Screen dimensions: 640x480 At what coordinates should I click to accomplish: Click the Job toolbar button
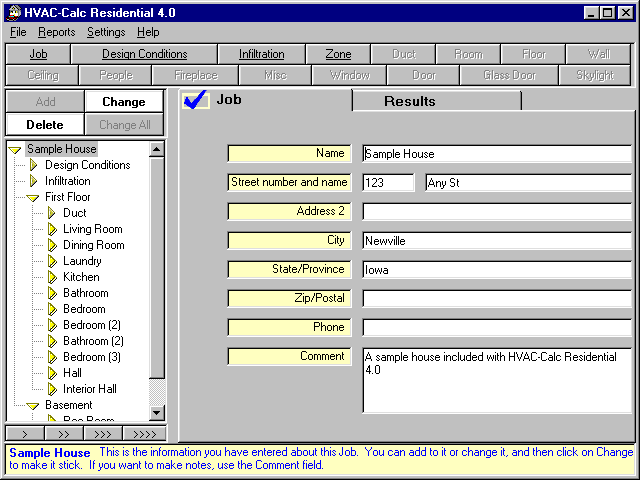tap(38, 54)
